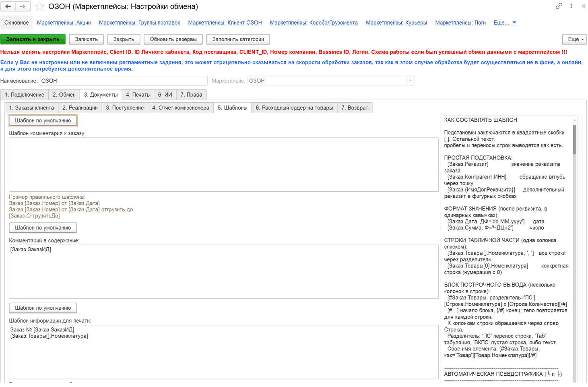
Task: Switch to the 2. Обмен tab
Action: pos(64,95)
